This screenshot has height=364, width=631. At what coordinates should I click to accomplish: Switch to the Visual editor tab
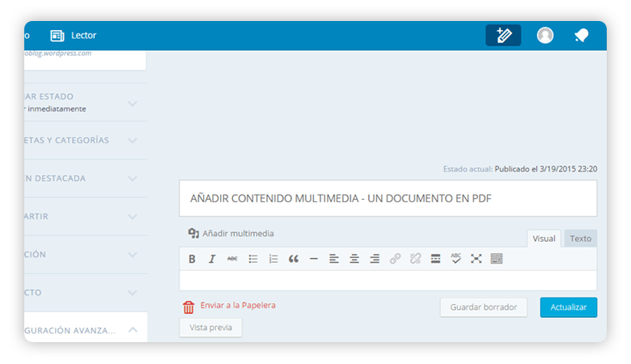pos(544,239)
